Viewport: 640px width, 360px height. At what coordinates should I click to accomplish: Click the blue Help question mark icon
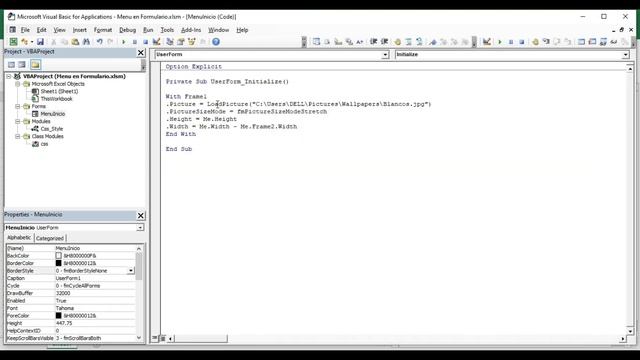click(216, 42)
